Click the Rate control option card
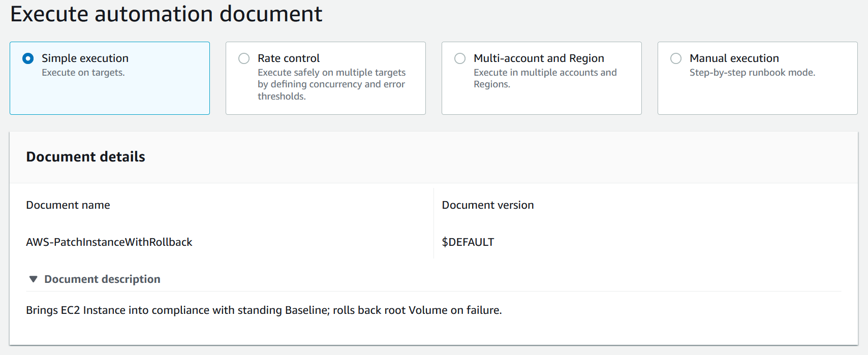 [x=325, y=78]
